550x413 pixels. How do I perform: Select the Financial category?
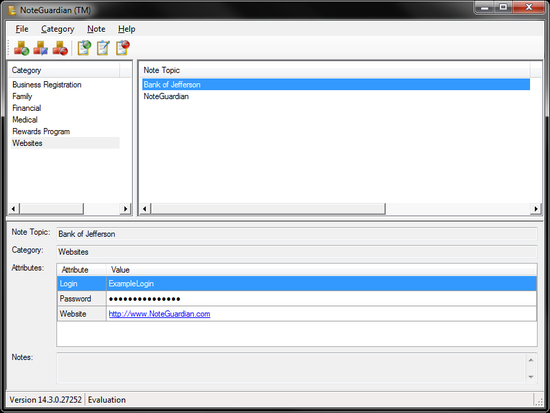27,108
